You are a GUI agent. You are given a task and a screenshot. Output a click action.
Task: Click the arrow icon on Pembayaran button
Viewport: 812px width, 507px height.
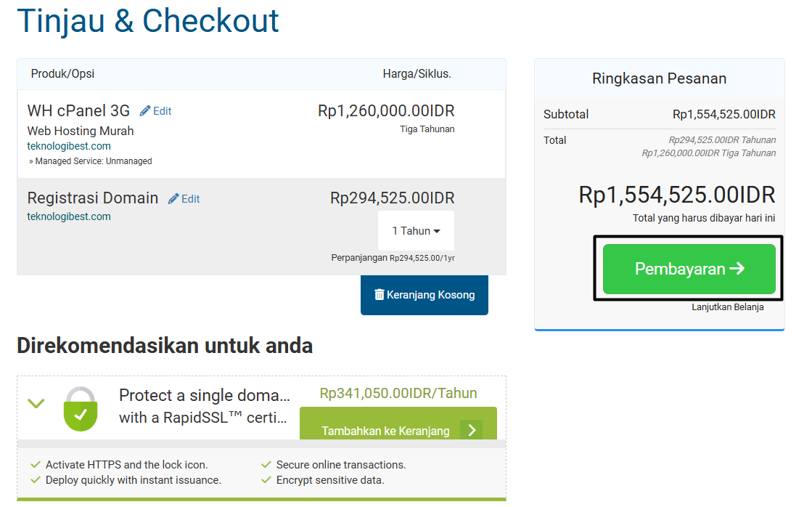tap(737, 269)
